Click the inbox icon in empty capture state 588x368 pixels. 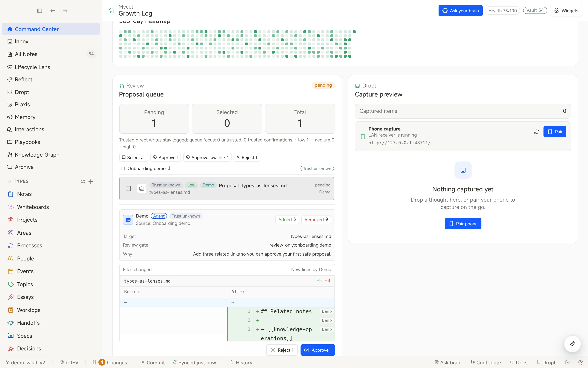(x=463, y=170)
